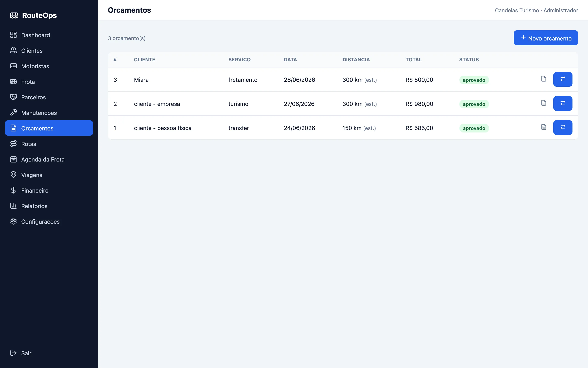588x368 pixels.
Task: Click convert arrows button for turismo row
Action: (x=563, y=103)
